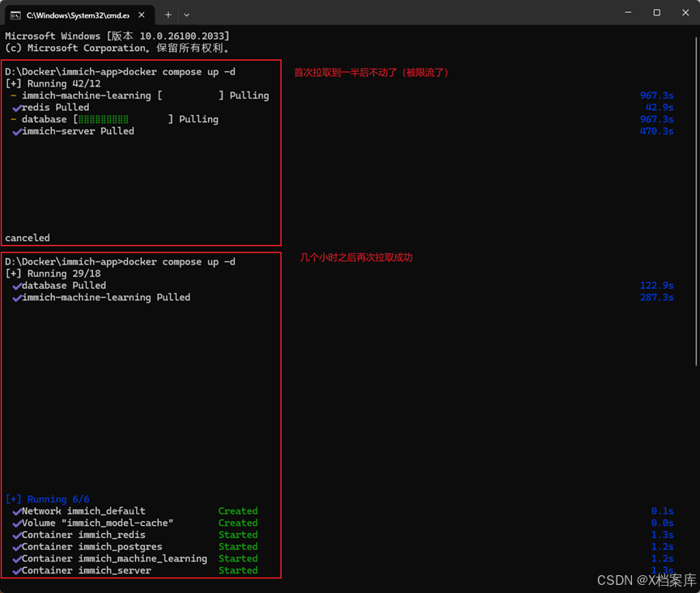Minimize the terminal window
700x593 pixels.
[x=628, y=12]
